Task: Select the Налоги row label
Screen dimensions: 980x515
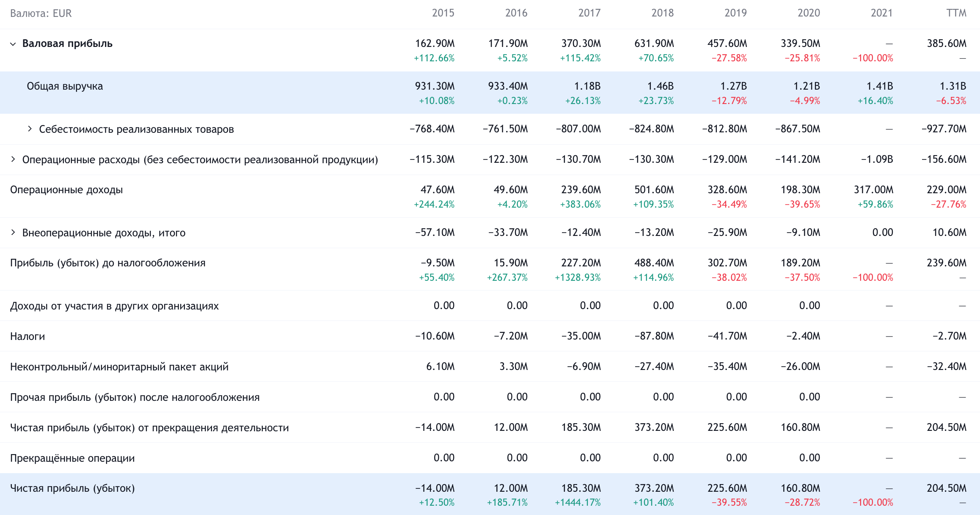Action: [28, 337]
